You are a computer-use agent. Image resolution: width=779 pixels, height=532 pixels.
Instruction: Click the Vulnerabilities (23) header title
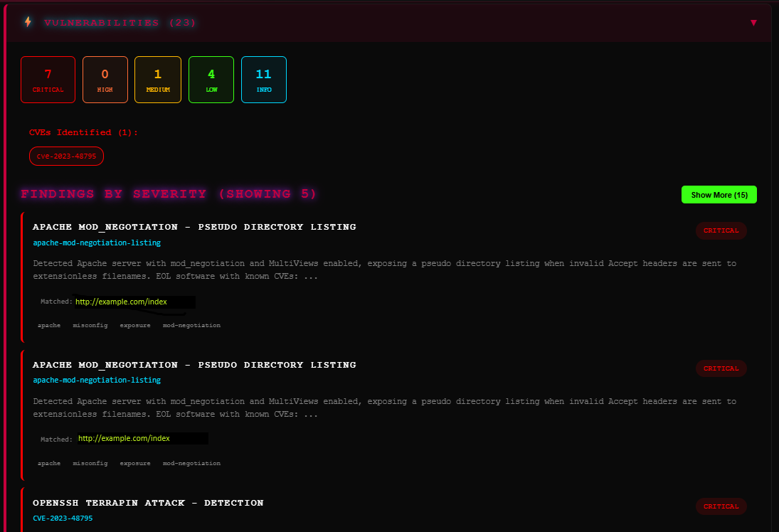[x=120, y=23]
